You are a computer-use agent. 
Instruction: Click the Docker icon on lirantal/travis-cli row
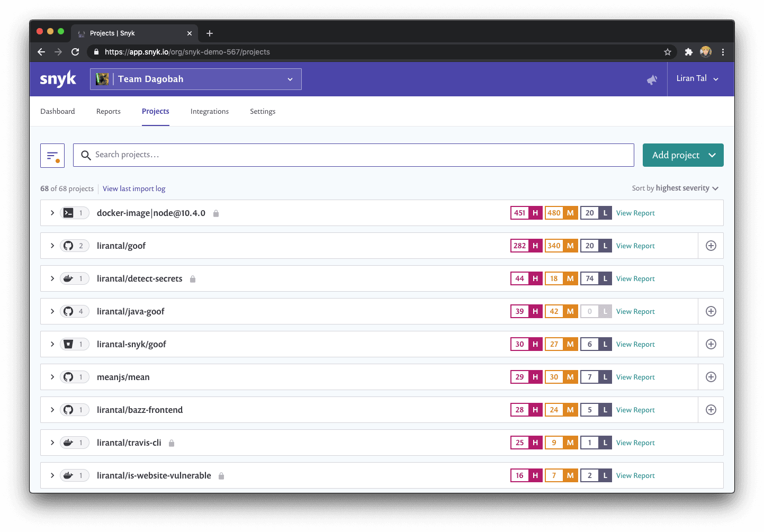point(68,443)
